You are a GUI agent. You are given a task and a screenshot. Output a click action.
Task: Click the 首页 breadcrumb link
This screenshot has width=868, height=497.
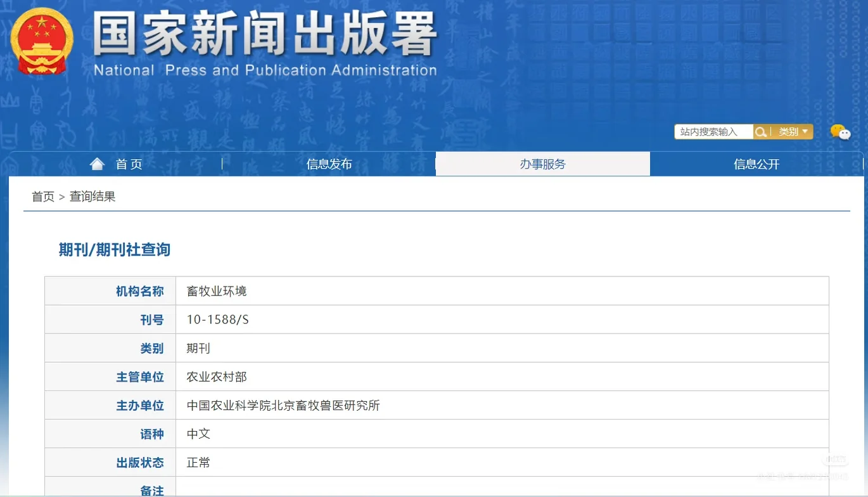click(x=42, y=196)
